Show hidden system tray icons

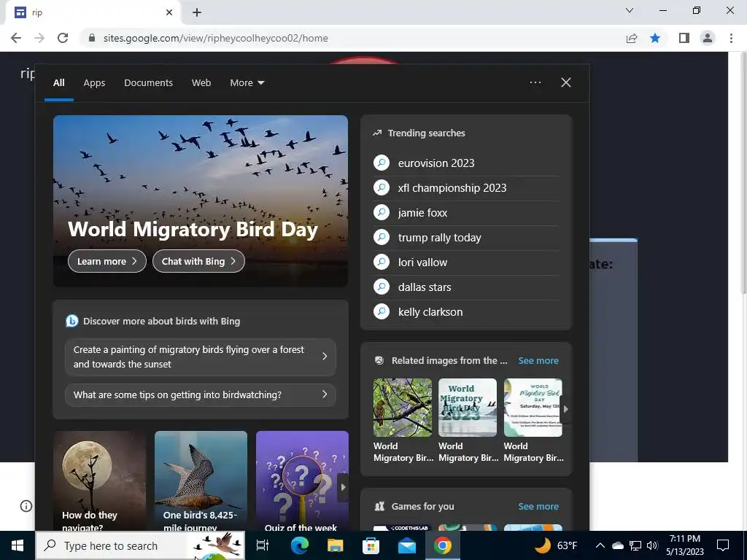click(600, 545)
